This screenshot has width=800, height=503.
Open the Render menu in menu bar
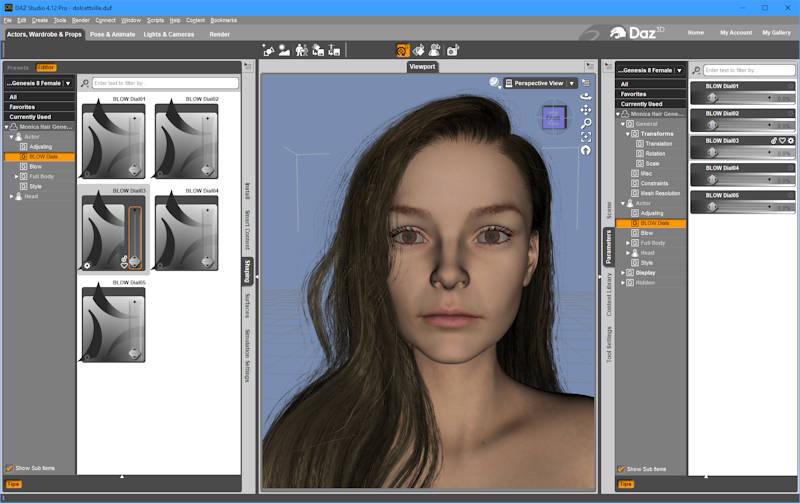coord(81,20)
